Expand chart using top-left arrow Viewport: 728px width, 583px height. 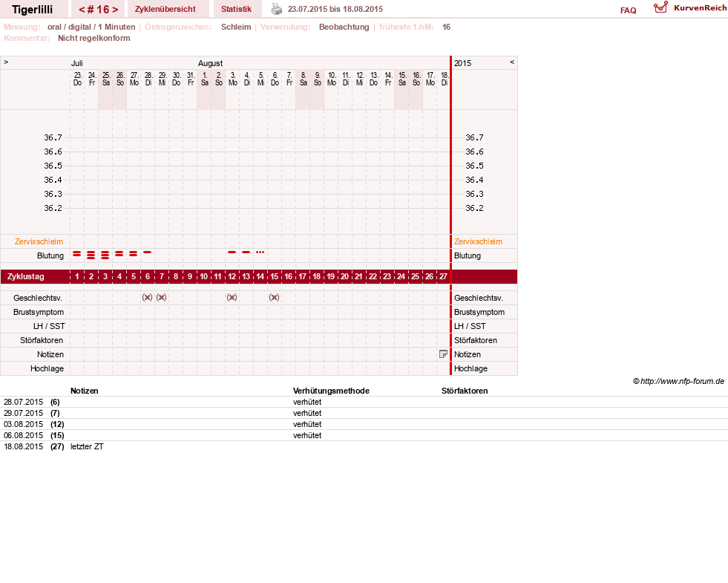point(6,62)
